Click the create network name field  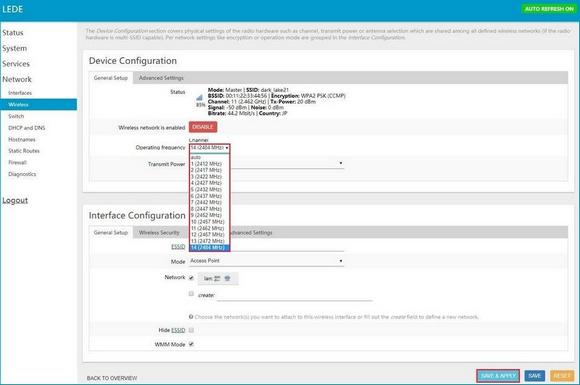point(295,295)
